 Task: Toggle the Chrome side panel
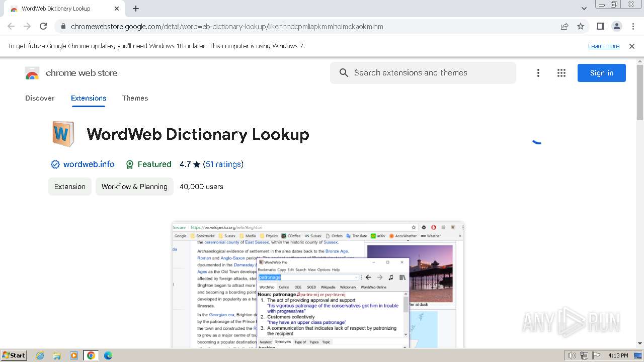[x=600, y=26]
